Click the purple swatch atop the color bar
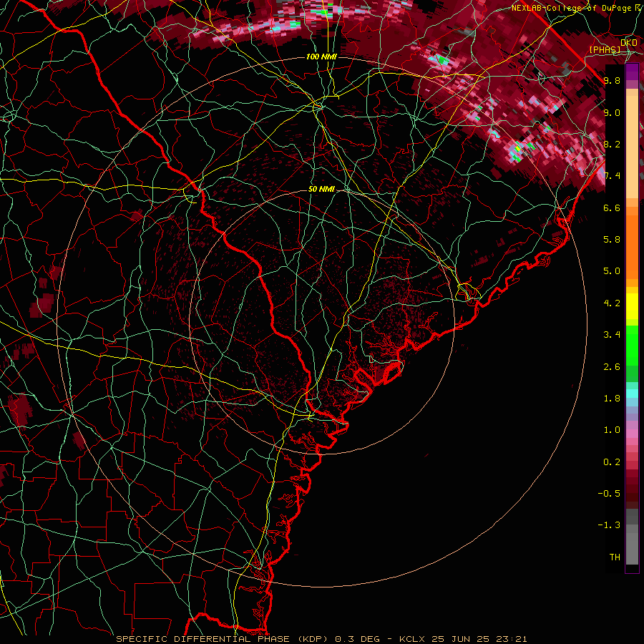The width and height of the screenshot is (644, 644). [x=632, y=72]
